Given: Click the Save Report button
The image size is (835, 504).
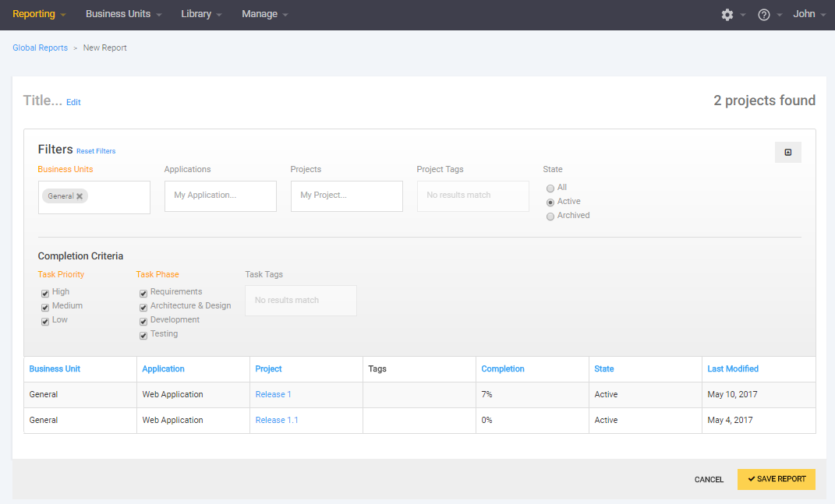Looking at the screenshot, I should click(x=776, y=479).
